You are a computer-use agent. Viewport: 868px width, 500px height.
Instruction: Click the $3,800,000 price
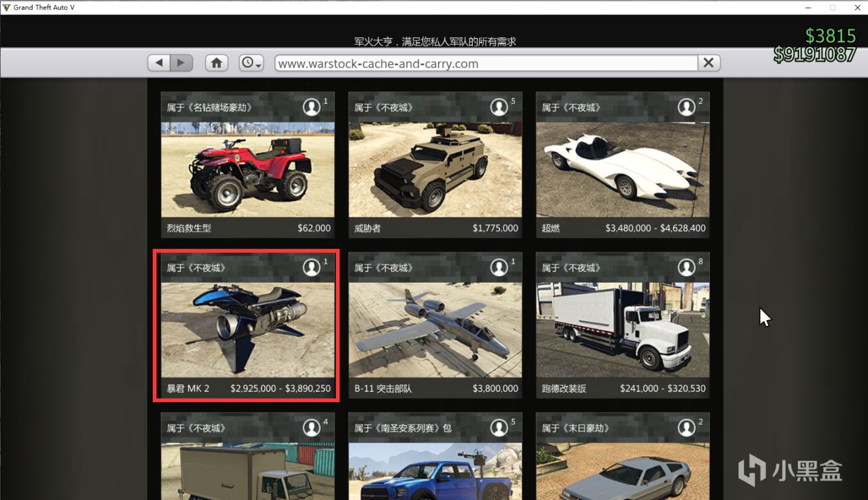[x=495, y=388]
